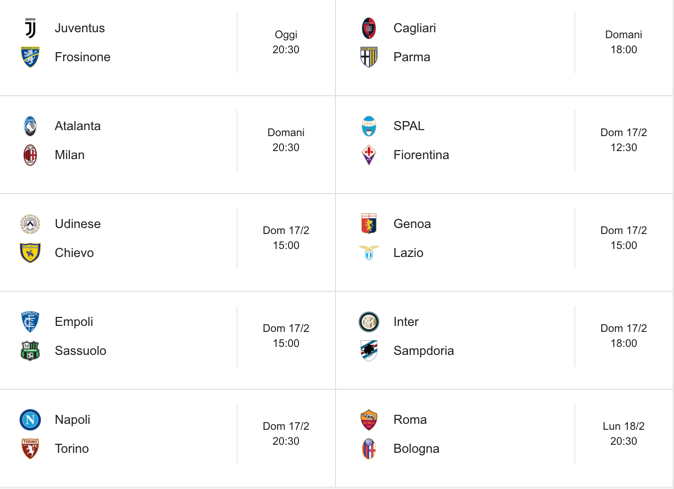Select Cagliari-Parma kickoff Domani 18:00

[x=624, y=42]
